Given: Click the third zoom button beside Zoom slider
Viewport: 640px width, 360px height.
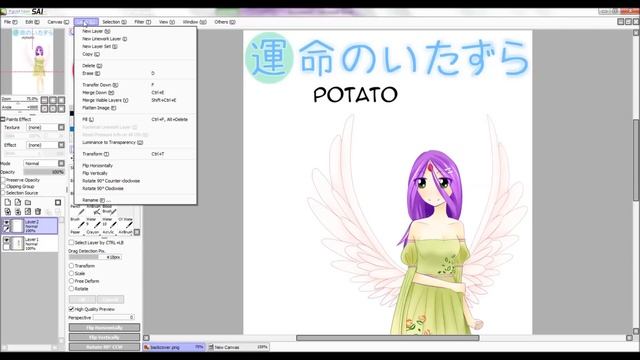Looking at the screenshot, I should click(x=61, y=100).
